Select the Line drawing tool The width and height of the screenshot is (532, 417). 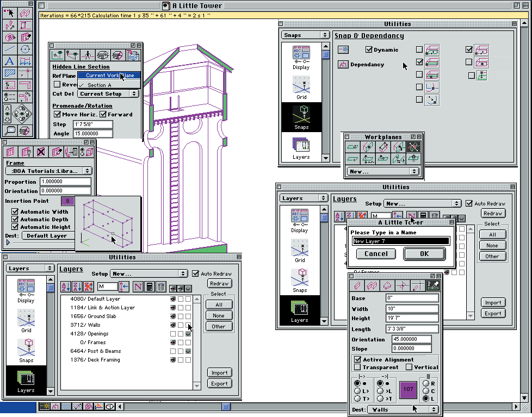pos(10,49)
